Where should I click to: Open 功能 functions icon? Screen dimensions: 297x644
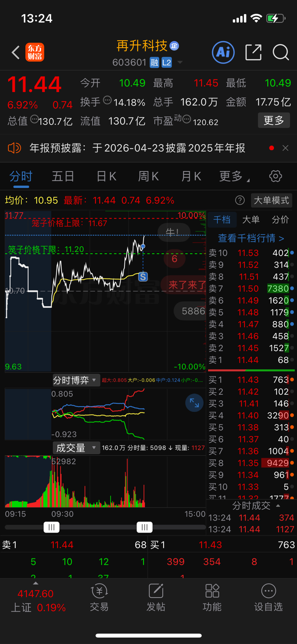pyautogui.click(x=212, y=598)
